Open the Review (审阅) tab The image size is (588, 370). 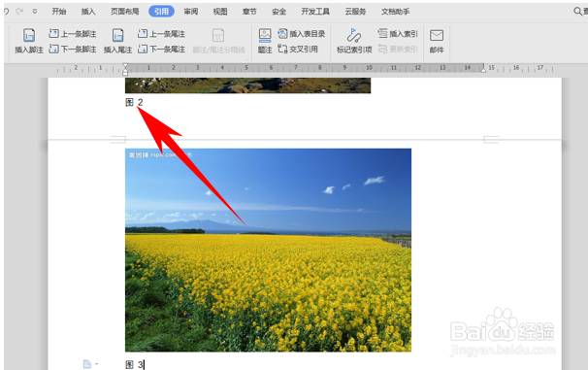coord(191,12)
